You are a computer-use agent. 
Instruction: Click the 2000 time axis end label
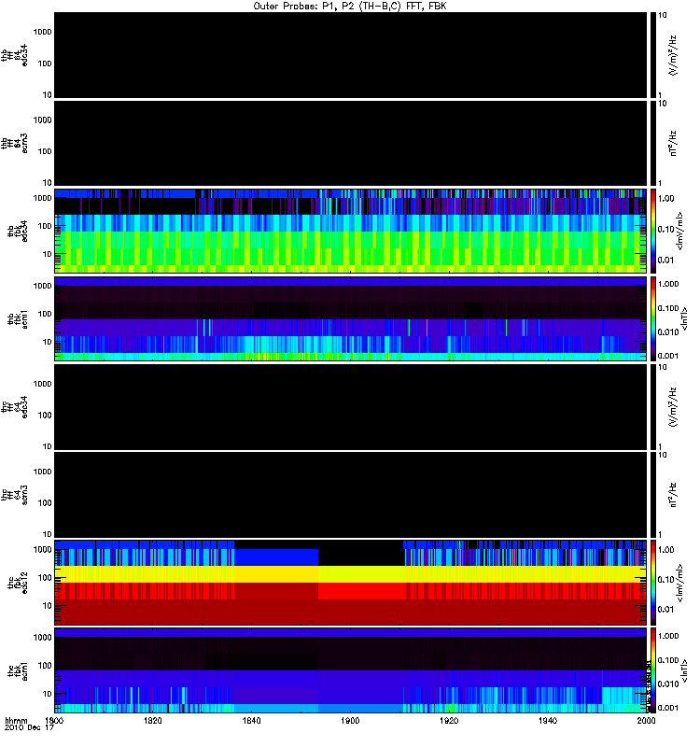[x=646, y=721]
